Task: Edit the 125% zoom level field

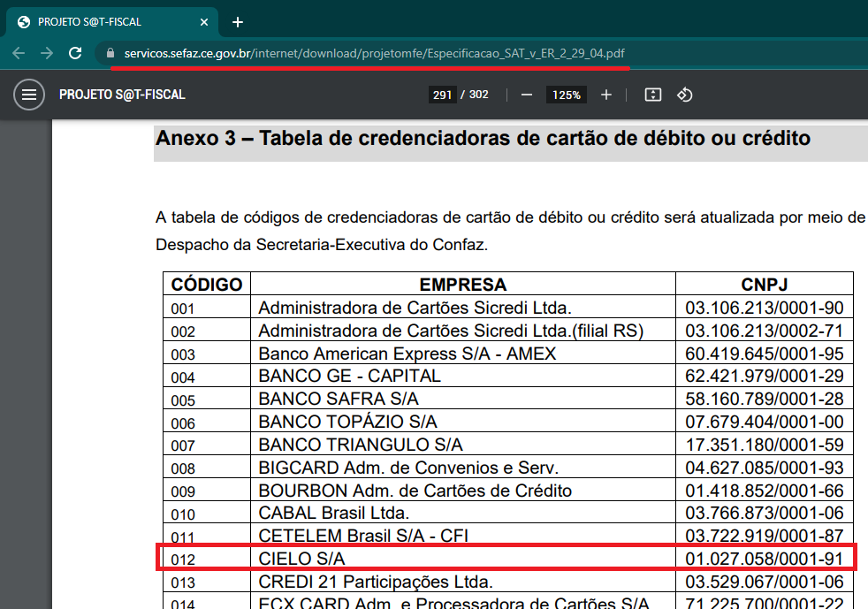Action: click(x=567, y=95)
